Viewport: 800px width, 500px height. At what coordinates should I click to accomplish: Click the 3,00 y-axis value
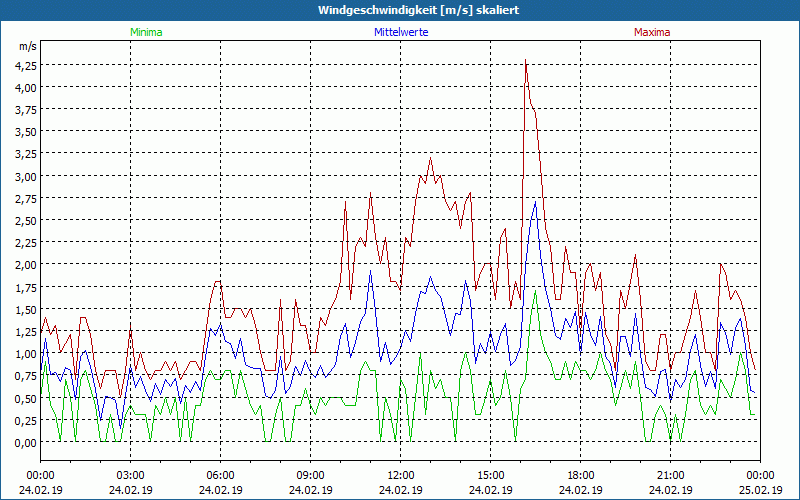pyautogui.click(x=28, y=176)
